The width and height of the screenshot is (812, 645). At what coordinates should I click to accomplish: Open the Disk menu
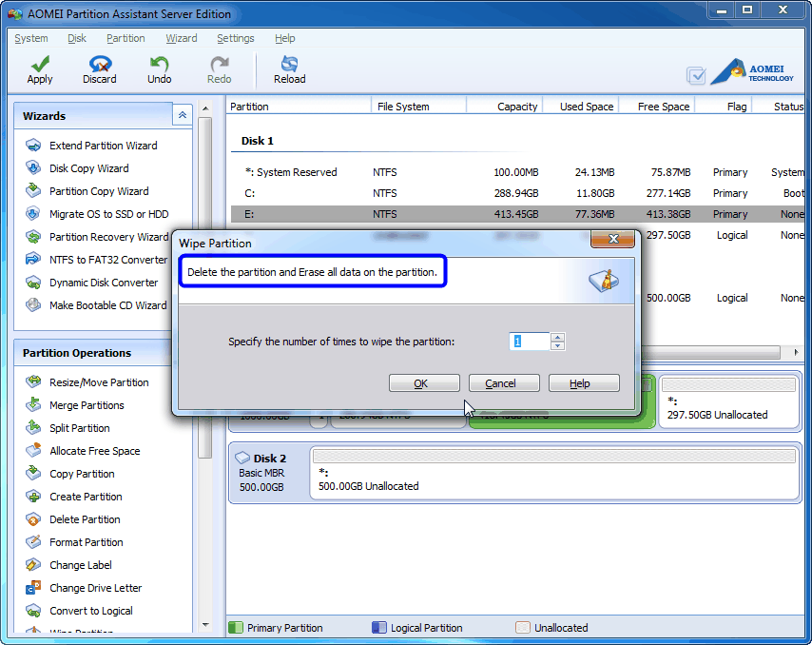[77, 38]
